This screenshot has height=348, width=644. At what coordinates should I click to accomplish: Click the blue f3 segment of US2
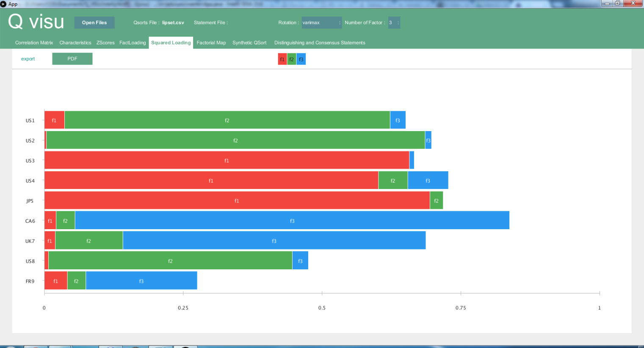tap(428, 140)
